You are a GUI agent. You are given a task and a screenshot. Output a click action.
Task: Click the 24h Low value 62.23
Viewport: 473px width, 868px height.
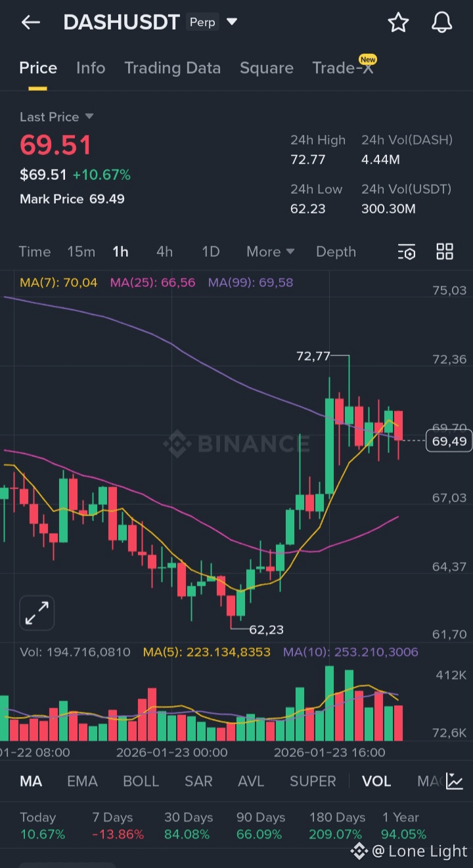(308, 209)
